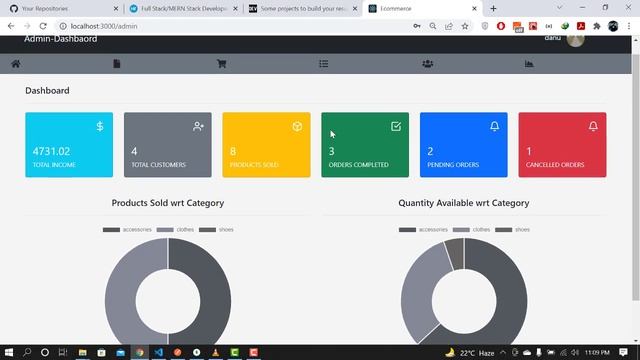Viewport: 640px width, 360px height.
Task: Click the box icon on Products Sold card
Action: click(x=297, y=127)
